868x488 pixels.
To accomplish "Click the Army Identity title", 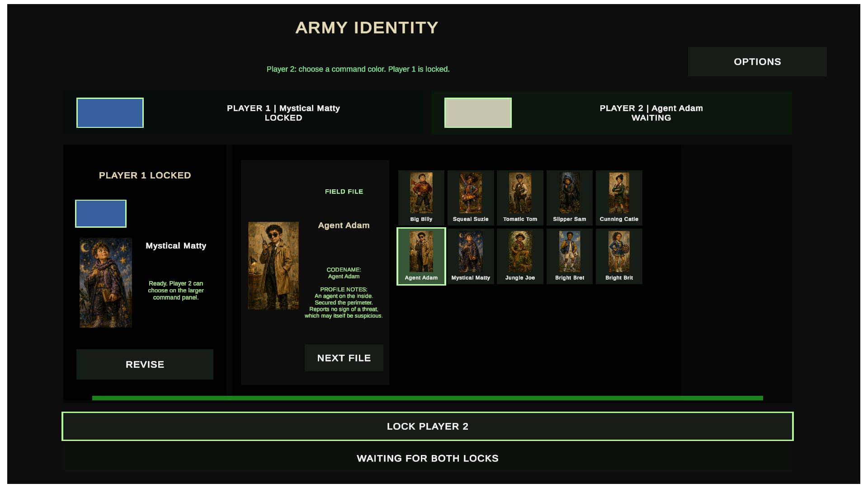I will pos(367,28).
